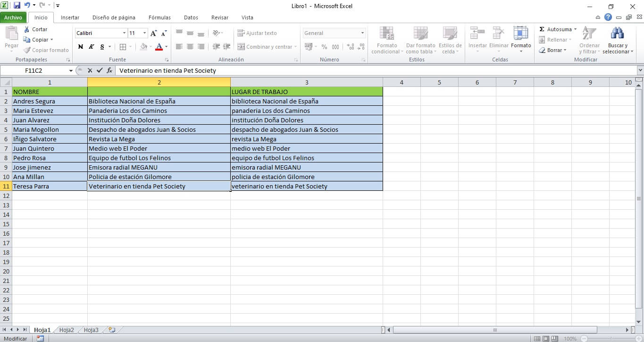Image resolution: width=644 pixels, height=342 pixels.
Task: Switch to the Insertar ribbon tab
Action: [x=70, y=17]
